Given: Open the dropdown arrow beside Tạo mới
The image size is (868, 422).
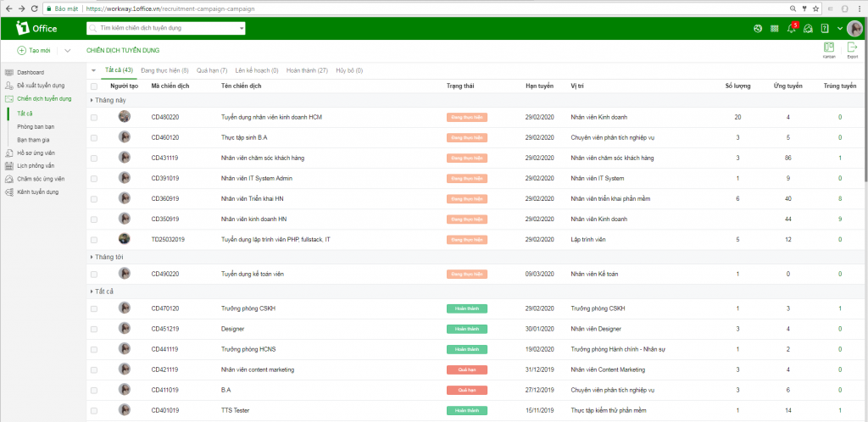Looking at the screenshot, I should 67,51.
